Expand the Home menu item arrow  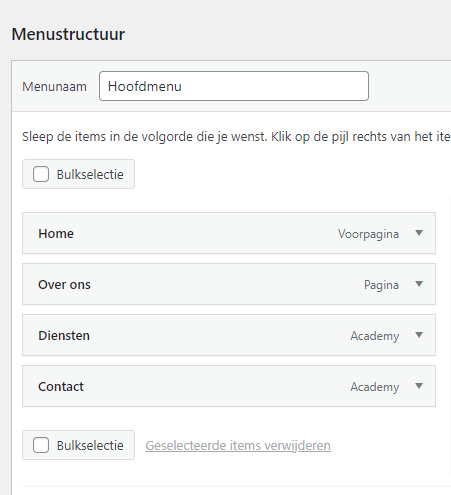pos(419,233)
